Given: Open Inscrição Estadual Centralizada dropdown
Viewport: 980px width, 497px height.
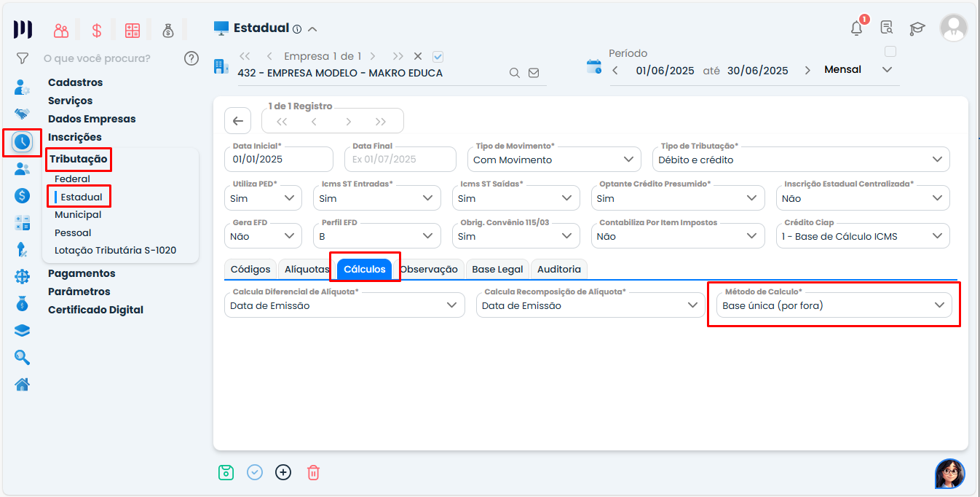Looking at the screenshot, I should [863, 197].
